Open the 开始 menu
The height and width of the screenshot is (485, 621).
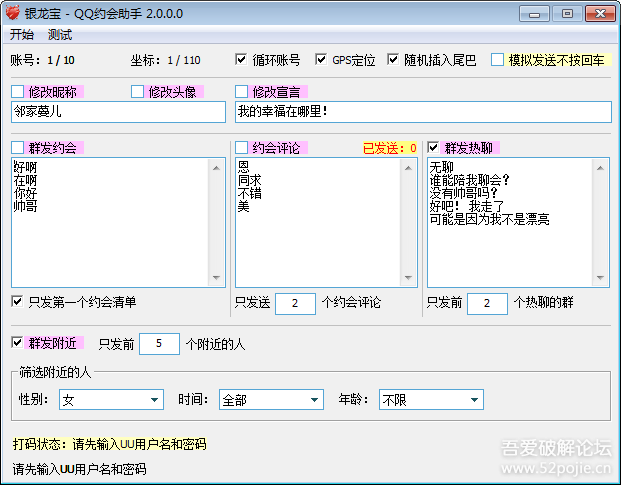(22, 34)
